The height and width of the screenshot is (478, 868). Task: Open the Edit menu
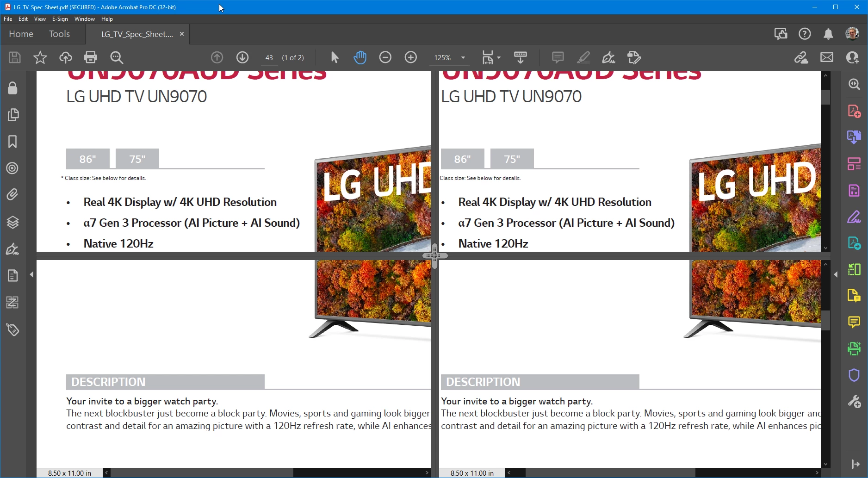point(23,19)
